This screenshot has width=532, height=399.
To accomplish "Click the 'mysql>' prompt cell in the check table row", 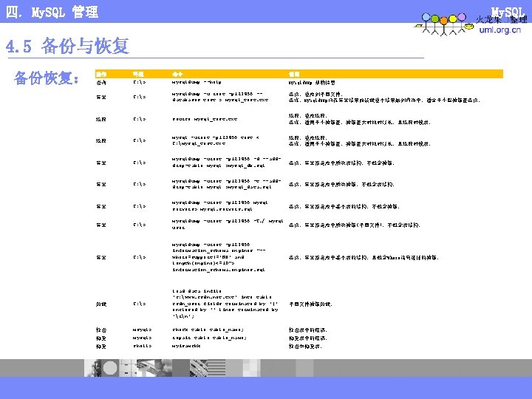I will [142, 330].
